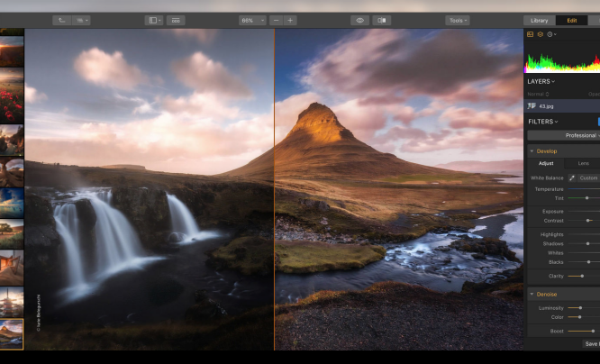Image resolution: width=600 pixels, height=364 pixels.
Task: Collapse the Develop filter triangle
Action: (532, 151)
